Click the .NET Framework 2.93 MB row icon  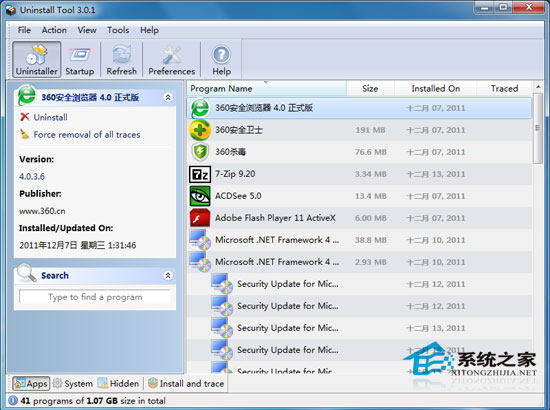tap(200, 262)
